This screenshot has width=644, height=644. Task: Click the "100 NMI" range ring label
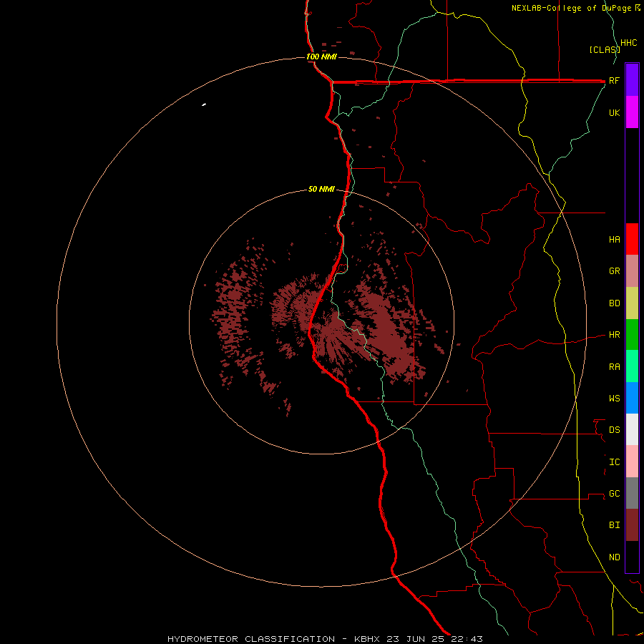[x=321, y=57]
